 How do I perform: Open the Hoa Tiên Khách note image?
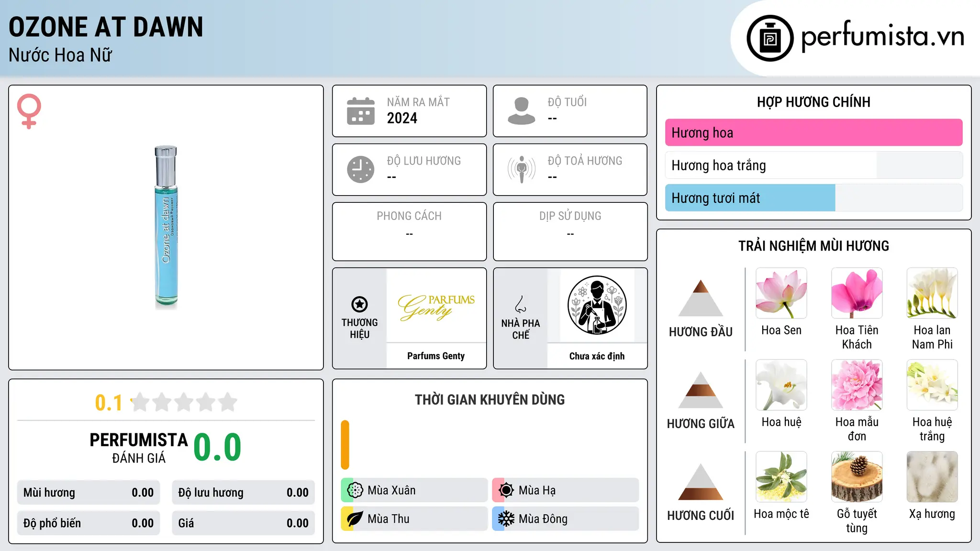click(x=857, y=293)
